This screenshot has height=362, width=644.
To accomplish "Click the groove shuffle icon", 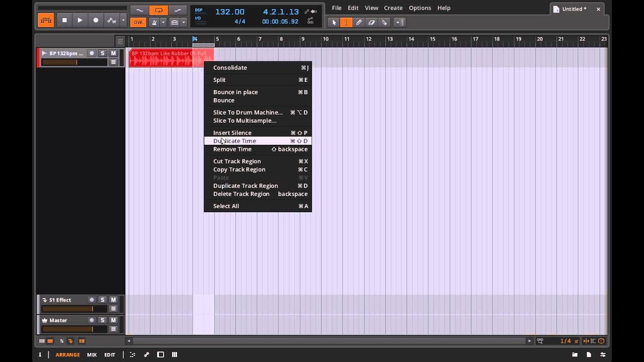I will [x=174, y=22].
